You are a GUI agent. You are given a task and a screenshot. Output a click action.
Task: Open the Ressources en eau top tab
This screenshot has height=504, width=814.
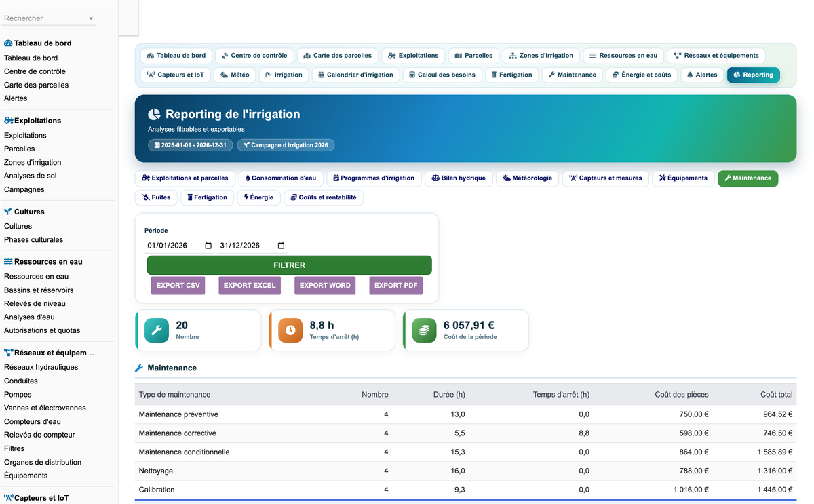623,56
